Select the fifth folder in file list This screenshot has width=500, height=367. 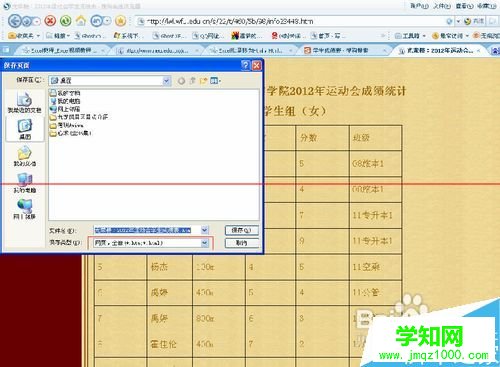(x=67, y=125)
